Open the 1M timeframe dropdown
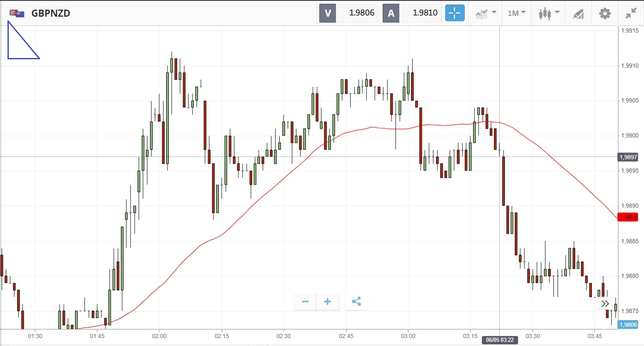Screen dimensions: 644x346 coord(516,13)
